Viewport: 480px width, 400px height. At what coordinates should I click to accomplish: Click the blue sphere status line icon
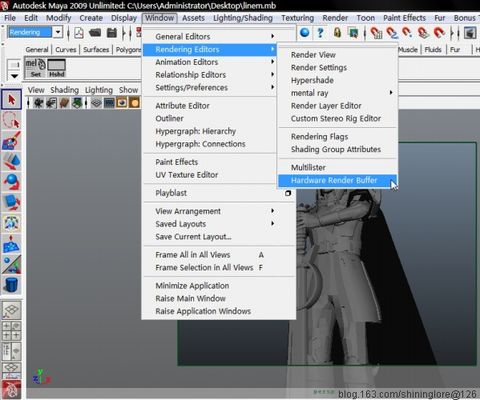click(x=304, y=33)
